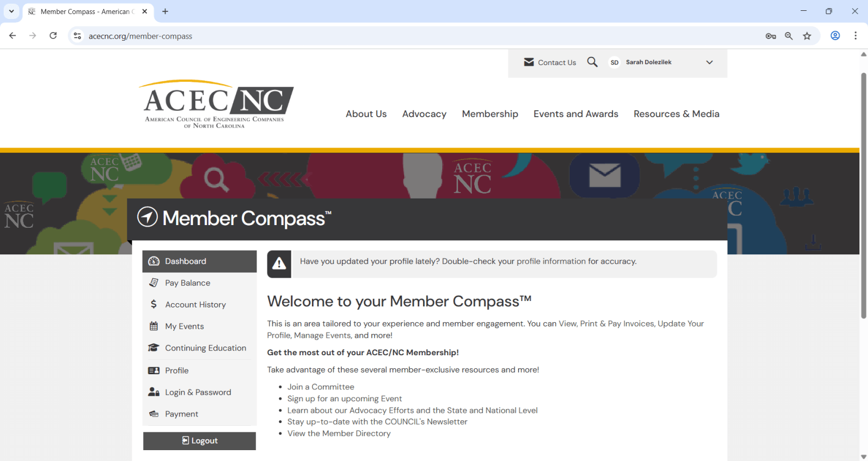This screenshot has width=868, height=461.
Task: Click the envelope icon beside Contact Us
Action: coord(529,62)
